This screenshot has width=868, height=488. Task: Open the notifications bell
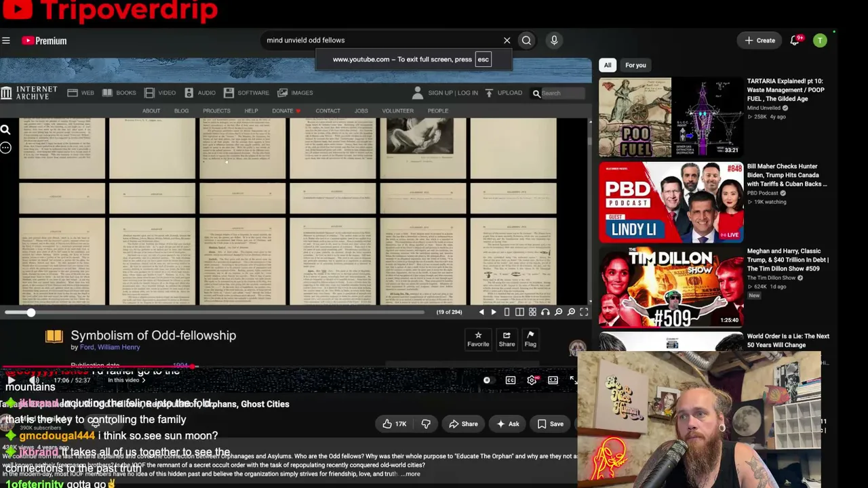[x=795, y=41]
